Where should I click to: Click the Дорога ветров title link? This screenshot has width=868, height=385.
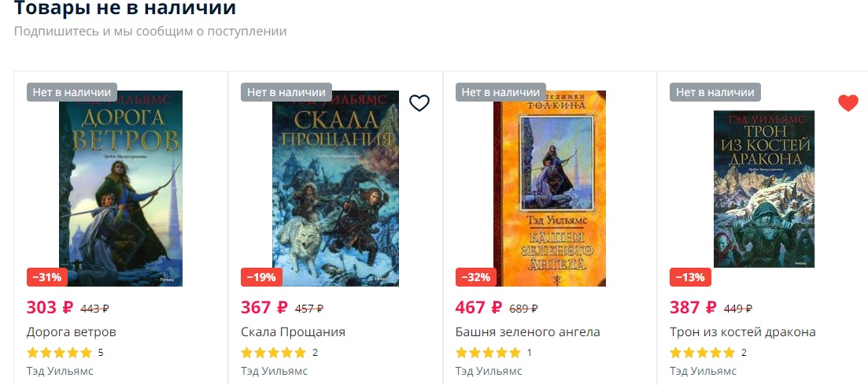[x=72, y=331]
